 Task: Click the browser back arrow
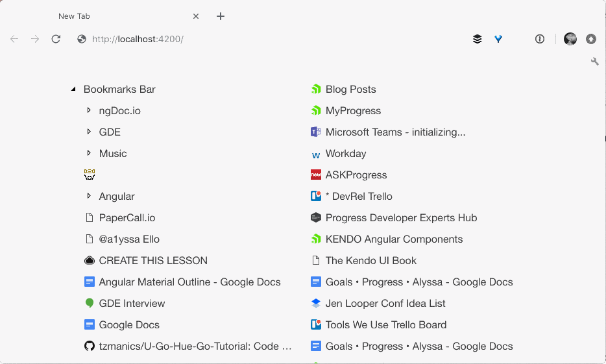pyautogui.click(x=14, y=39)
